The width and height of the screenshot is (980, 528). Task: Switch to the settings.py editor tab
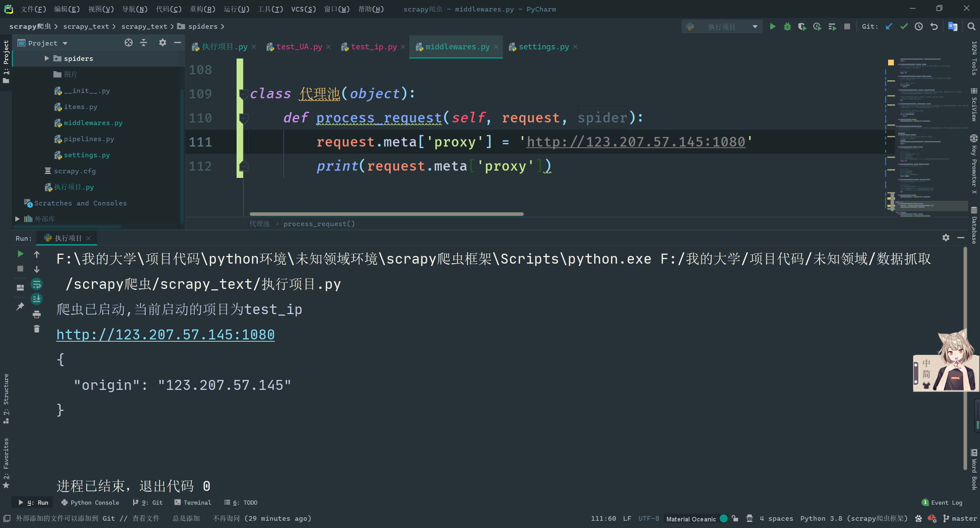543,47
